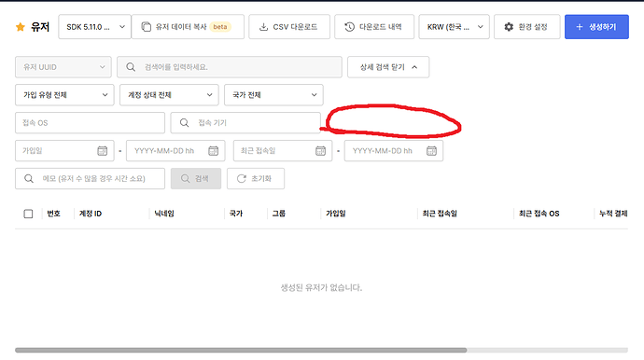Open the 가입 유형 전체 dropdown

tap(64, 95)
